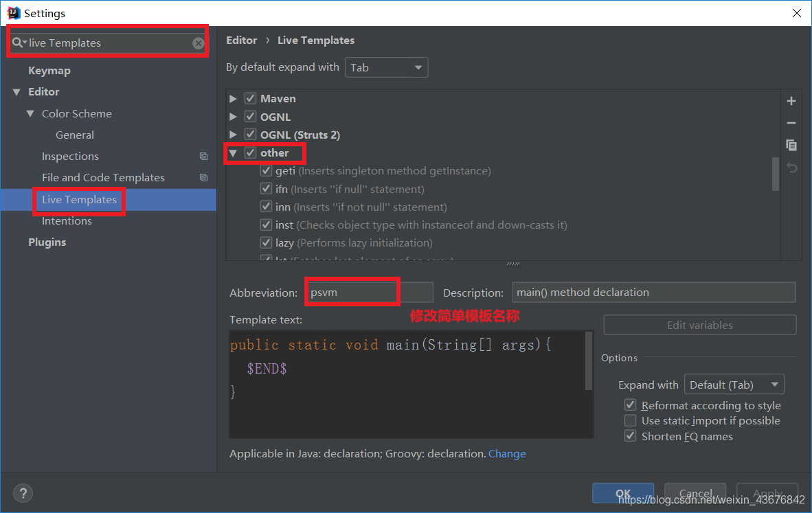Click the Edit variables button
Image resolution: width=812 pixels, height=513 pixels.
pos(699,325)
